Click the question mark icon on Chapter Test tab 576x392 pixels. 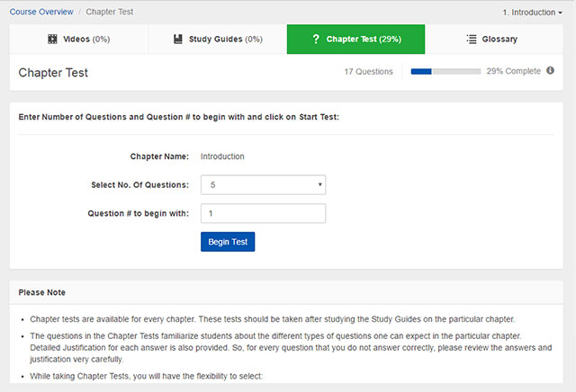pyautogui.click(x=315, y=40)
